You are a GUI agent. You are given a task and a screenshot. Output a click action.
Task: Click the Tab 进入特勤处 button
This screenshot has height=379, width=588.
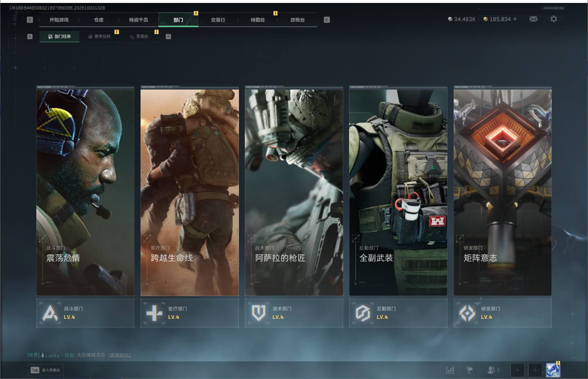46,370
